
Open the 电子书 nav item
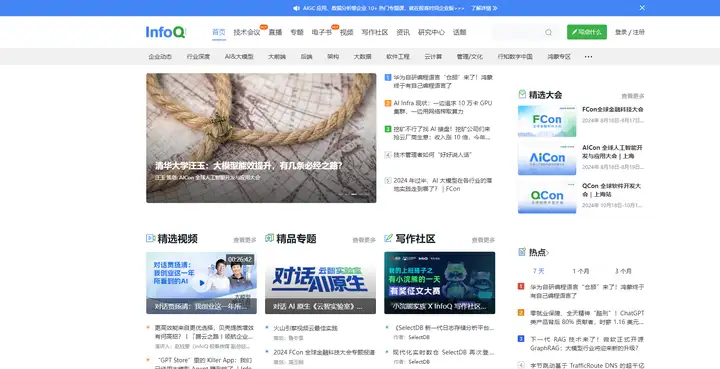[321, 32]
